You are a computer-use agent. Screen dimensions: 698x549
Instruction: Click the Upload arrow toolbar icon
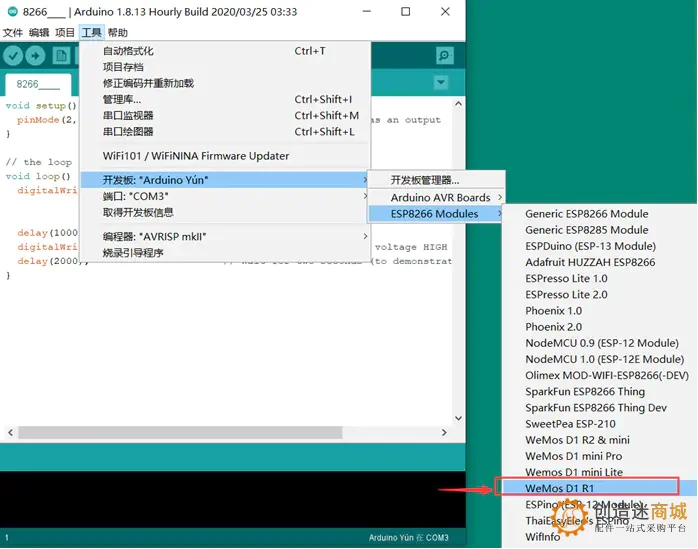(x=35, y=56)
